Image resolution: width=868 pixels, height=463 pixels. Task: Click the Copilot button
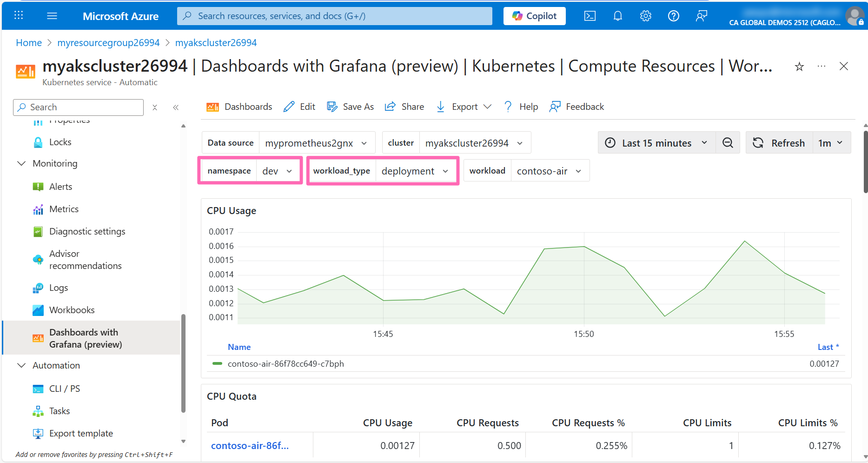click(534, 16)
